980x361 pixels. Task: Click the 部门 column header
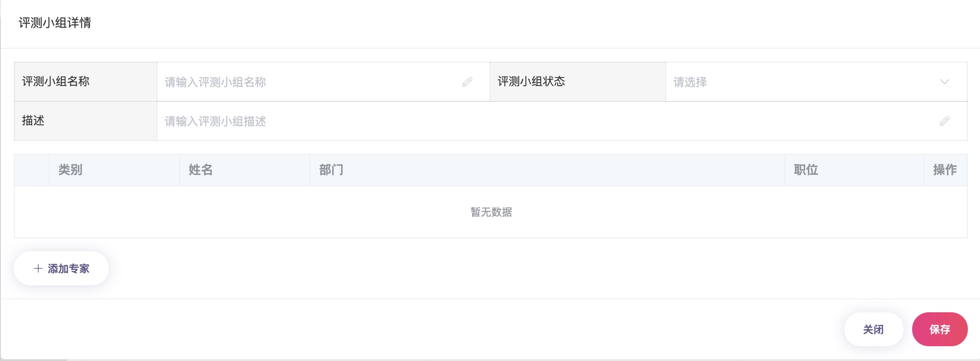pyautogui.click(x=331, y=170)
